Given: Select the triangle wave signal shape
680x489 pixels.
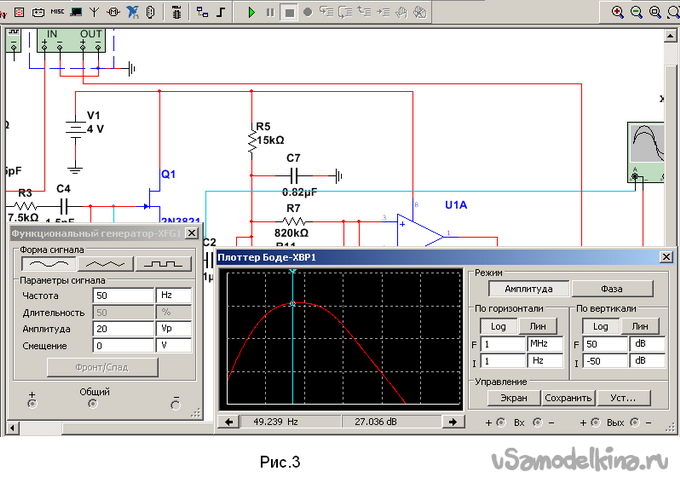Looking at the screenshot, I should click(x=107, y=264).
